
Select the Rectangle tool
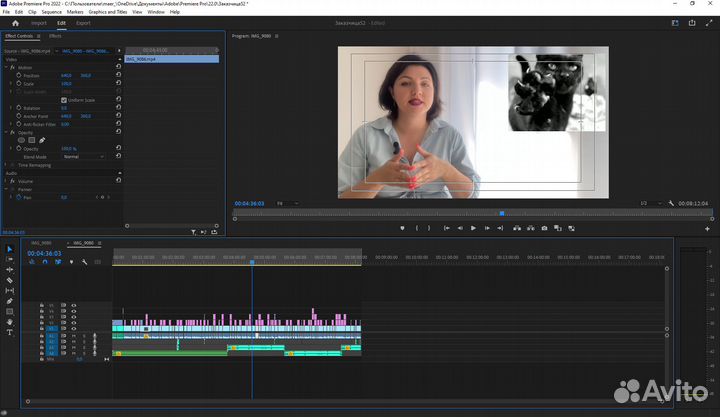tap(10, 312)
